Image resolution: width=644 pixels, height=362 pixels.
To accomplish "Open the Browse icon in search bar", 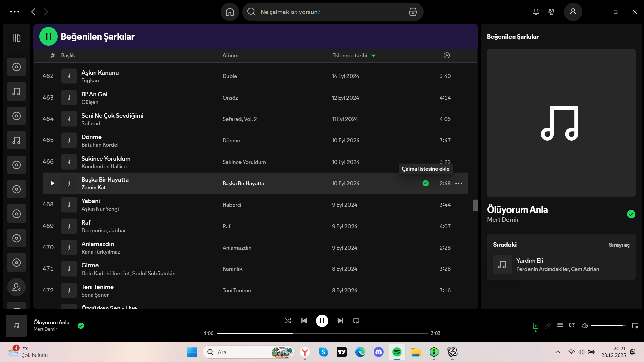I will 413,12.
